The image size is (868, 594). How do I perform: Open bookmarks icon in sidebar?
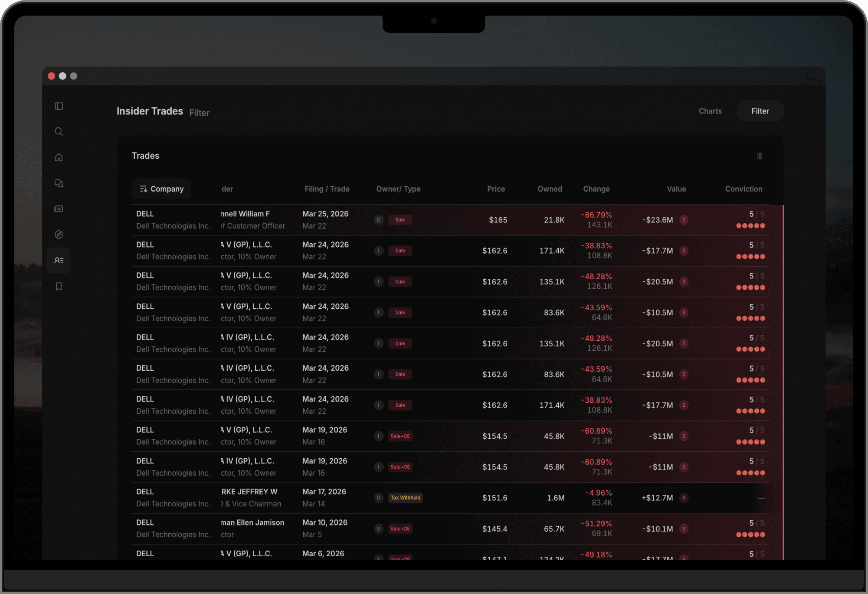pyautogui.click(x=59, y=287)
